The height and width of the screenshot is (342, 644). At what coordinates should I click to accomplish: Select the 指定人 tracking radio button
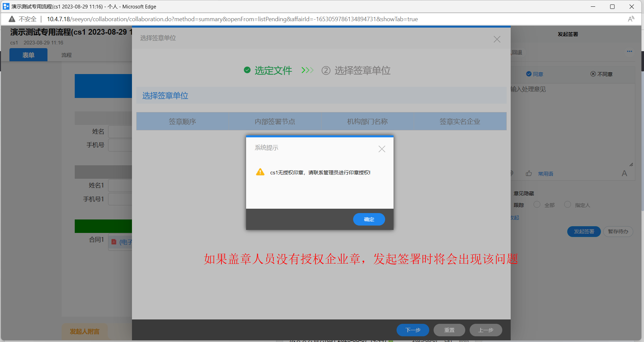click(x=568, y=204)
